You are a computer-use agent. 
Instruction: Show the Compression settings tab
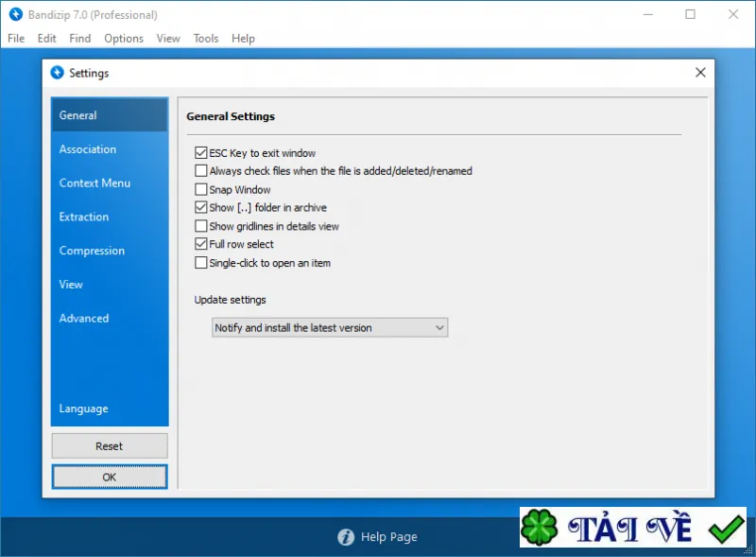(x=110, y=251)
